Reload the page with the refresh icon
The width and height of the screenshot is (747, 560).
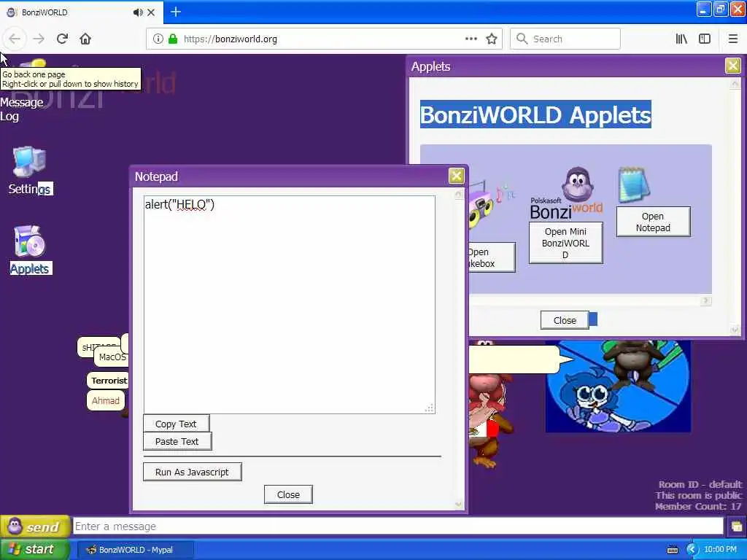[62, 39]
